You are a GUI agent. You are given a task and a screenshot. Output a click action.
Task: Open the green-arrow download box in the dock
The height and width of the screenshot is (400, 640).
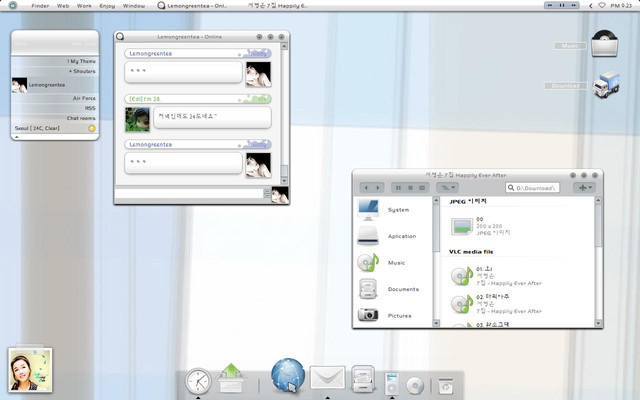click(x=231, y=378)
